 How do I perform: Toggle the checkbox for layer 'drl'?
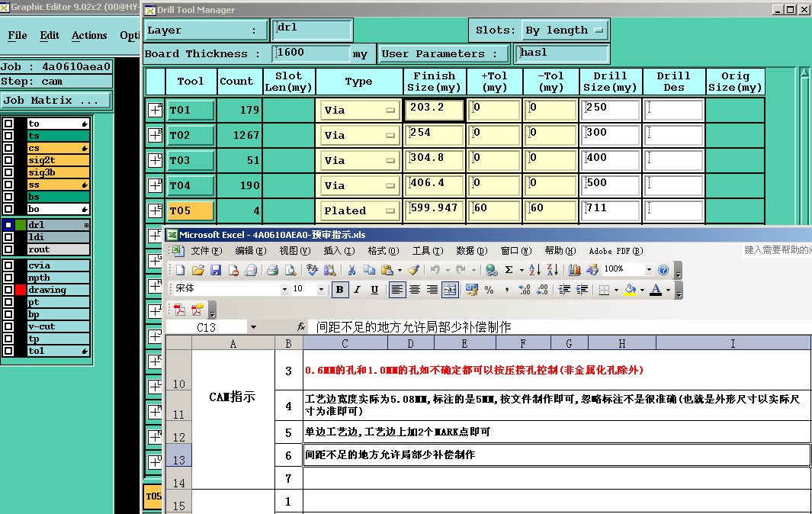coord(8,225)
